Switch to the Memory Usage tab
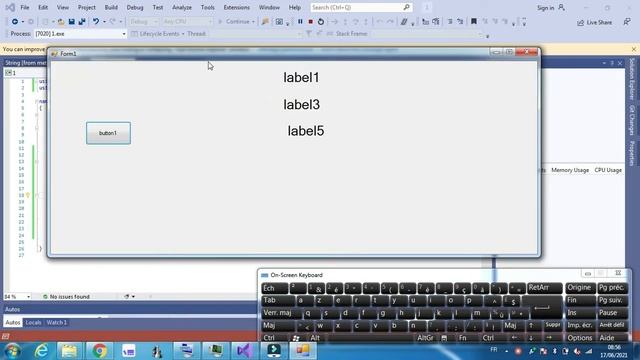Viewport: 640px width, 360px height. click(570, 170)
